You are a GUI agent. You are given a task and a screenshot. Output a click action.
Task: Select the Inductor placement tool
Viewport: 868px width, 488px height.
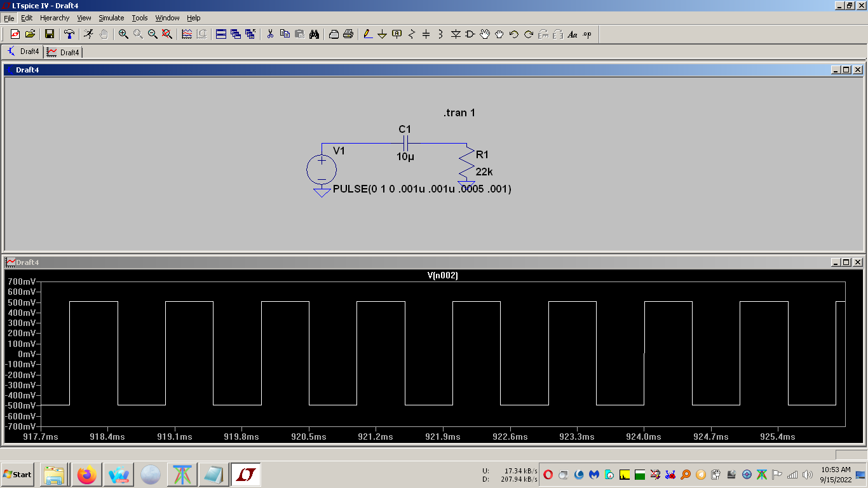(x=440, y=34)
